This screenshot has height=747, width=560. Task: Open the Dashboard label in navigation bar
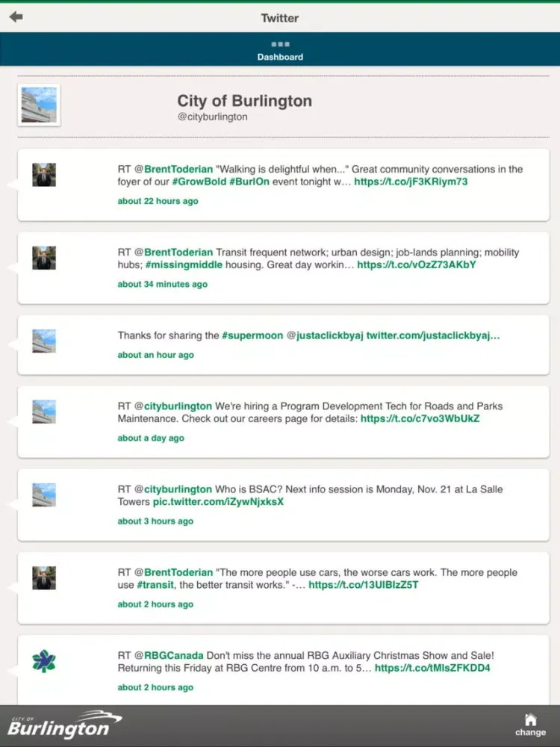[x=280, y=57]
